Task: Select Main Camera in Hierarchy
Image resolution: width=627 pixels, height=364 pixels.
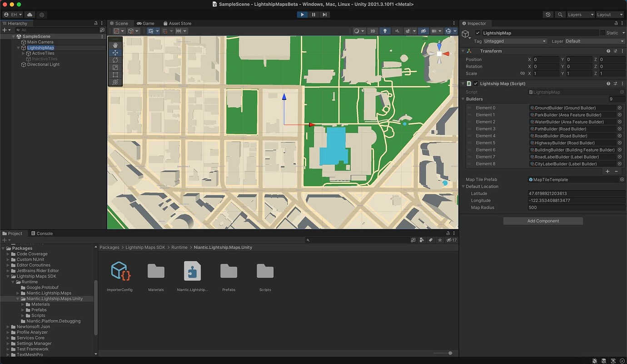Action: click(x=40, y=42)
